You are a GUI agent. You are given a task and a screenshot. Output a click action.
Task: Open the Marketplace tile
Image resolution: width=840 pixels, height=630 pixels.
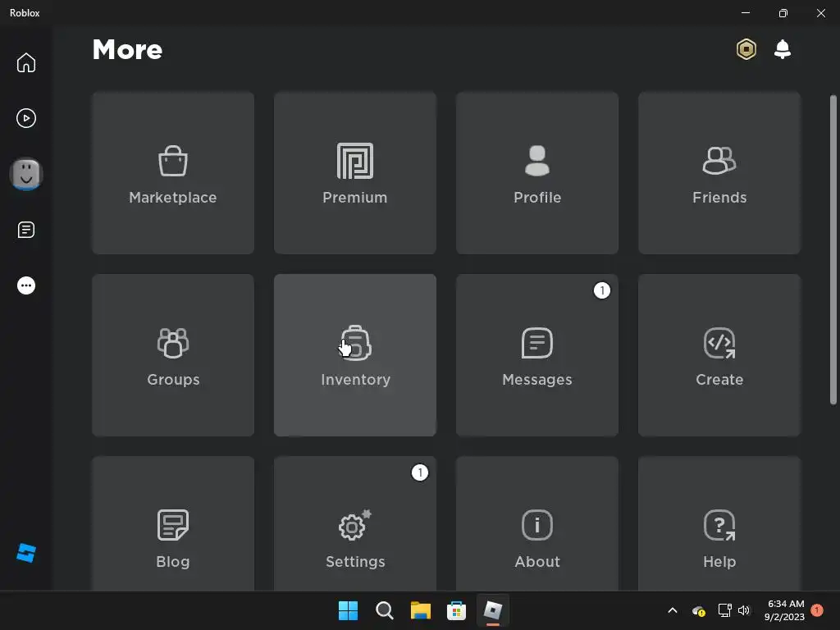click(x=173, y=173)
